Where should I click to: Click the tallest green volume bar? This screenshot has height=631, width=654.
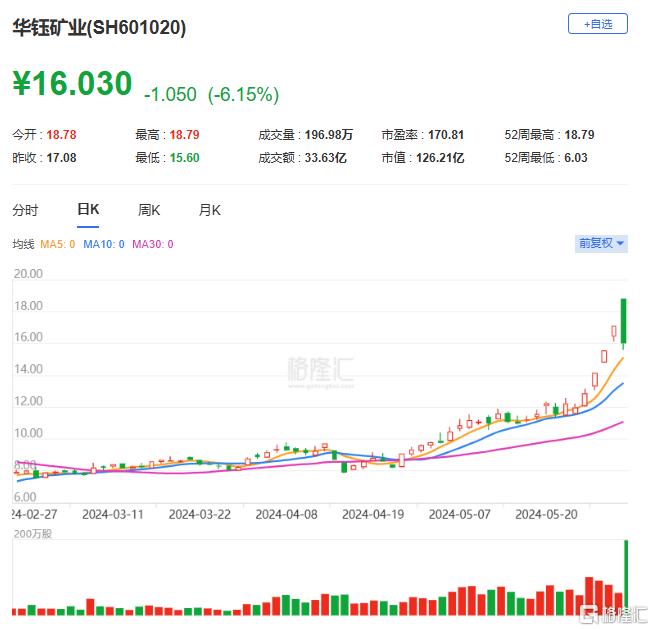(x=626, y=578)
